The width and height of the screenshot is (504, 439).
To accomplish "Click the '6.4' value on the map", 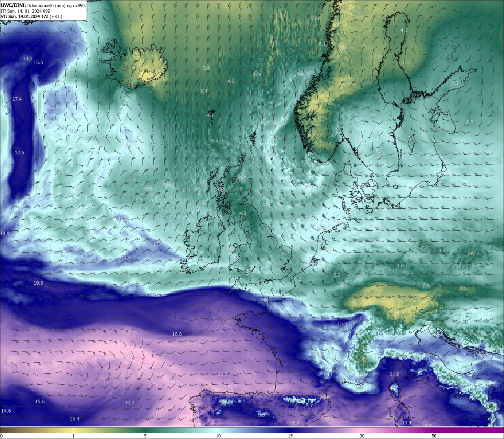I will click(186, 190).
